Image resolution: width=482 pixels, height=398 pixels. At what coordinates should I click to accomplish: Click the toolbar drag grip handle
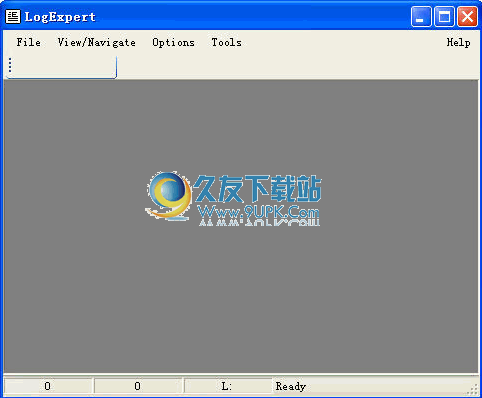(x=10, y=65)
